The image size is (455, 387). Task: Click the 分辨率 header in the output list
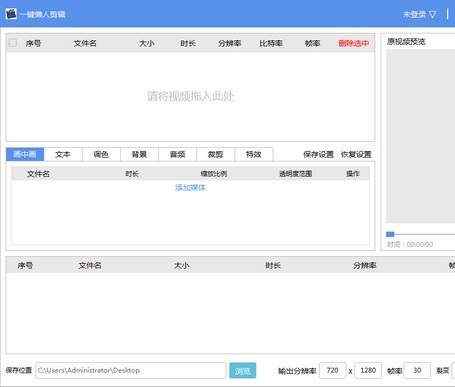tap(365, 266)
